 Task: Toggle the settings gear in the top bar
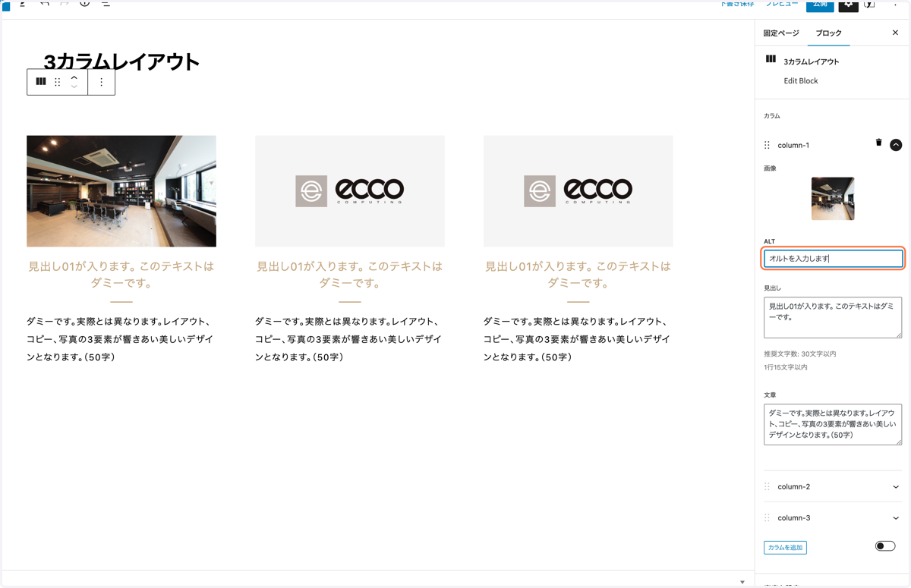pos(848,5)
